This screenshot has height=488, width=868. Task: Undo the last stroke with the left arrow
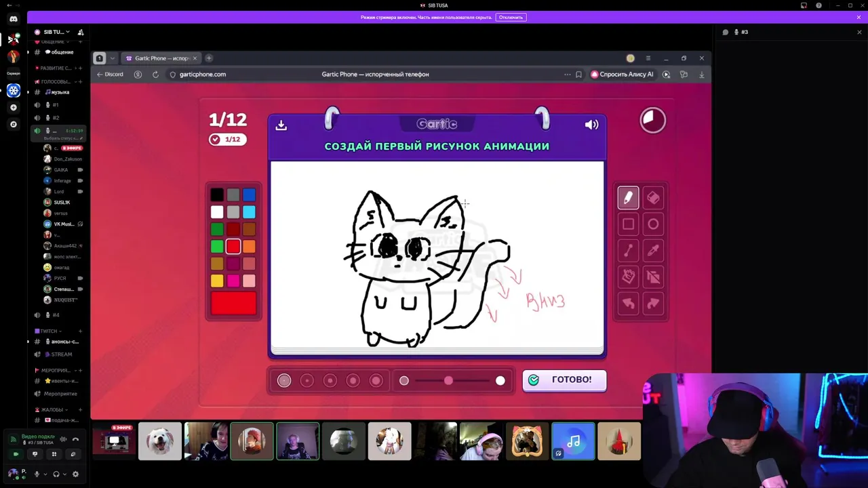pyautogui.click(x=628, y=304)
